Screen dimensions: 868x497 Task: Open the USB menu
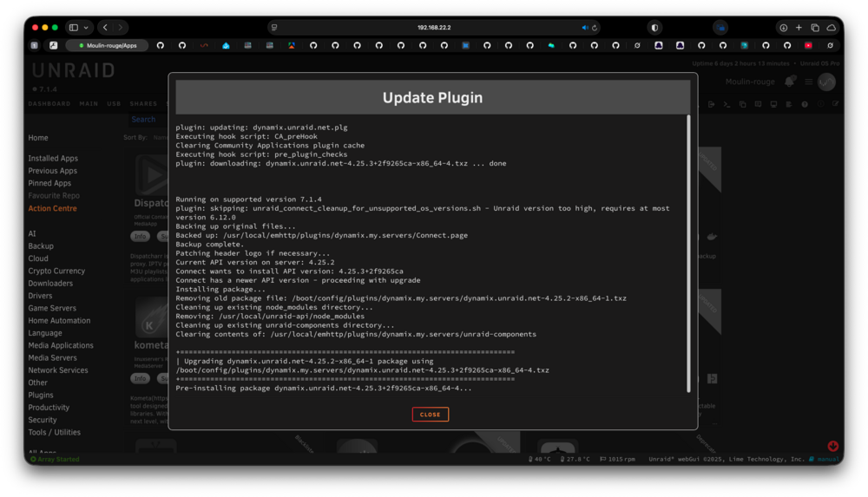(x=114, y=103)
